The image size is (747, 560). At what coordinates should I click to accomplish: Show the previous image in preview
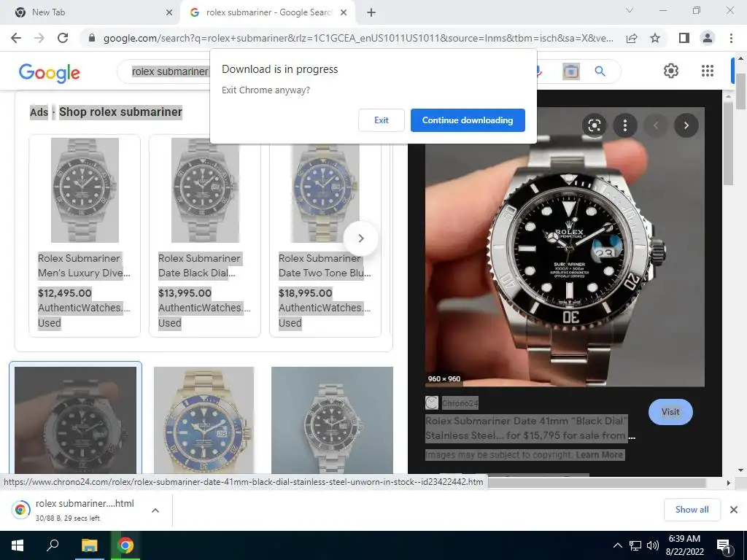[x=656, y=125]
